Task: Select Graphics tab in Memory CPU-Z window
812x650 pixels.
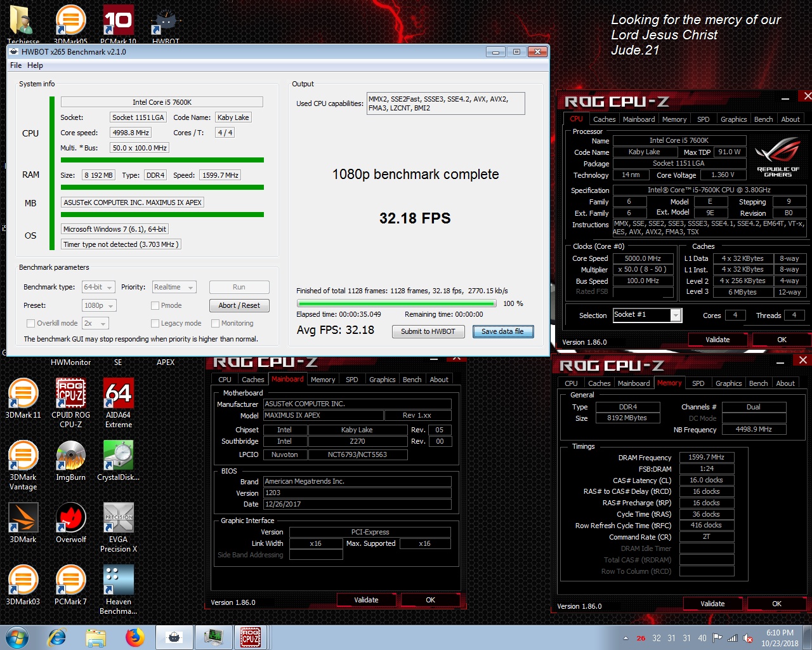Action: tap(728, 383)
